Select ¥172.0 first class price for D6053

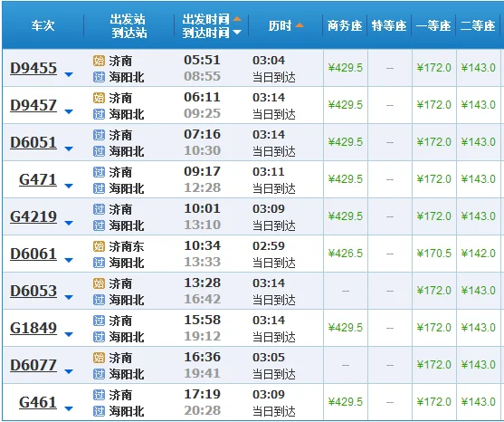click(x=434, y=291)
